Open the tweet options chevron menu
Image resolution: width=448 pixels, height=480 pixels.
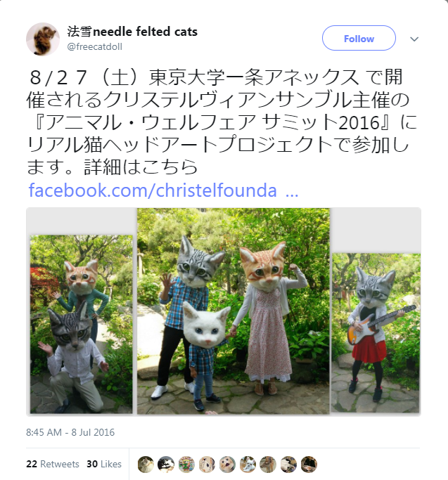pos(414,39)
